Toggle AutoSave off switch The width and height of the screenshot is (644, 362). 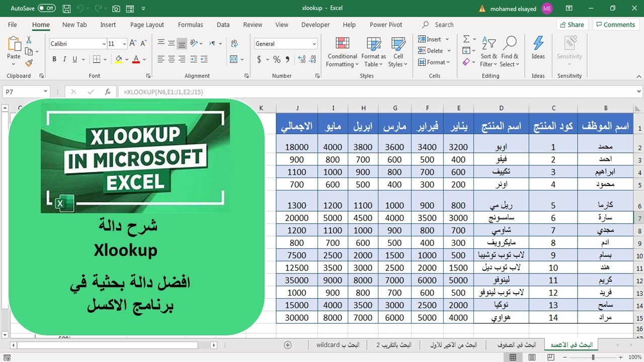[x=47, y=9]
